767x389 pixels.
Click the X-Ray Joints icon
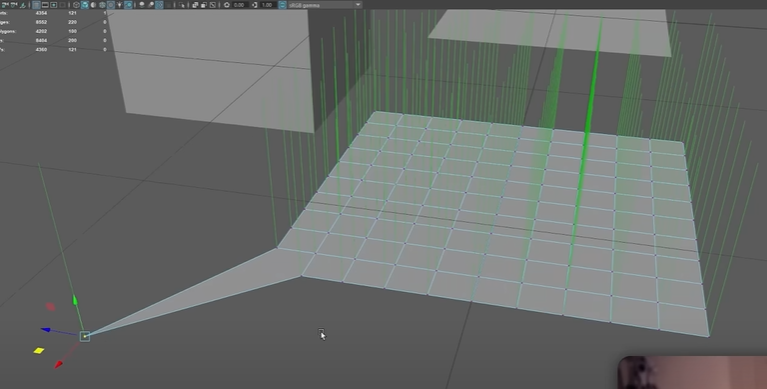pyautogui.click(x=212, y=5)
